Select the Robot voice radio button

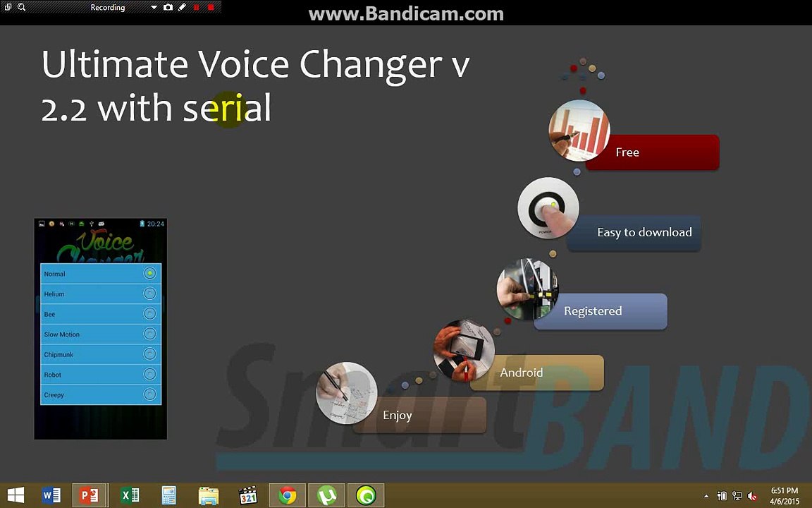point(149,374)
